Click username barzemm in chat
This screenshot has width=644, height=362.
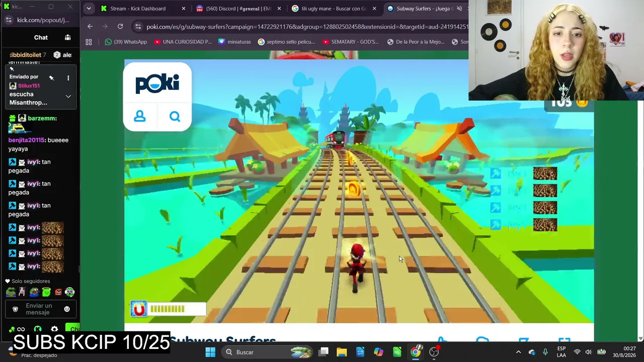pyautogui.click(x=41, y=118)
